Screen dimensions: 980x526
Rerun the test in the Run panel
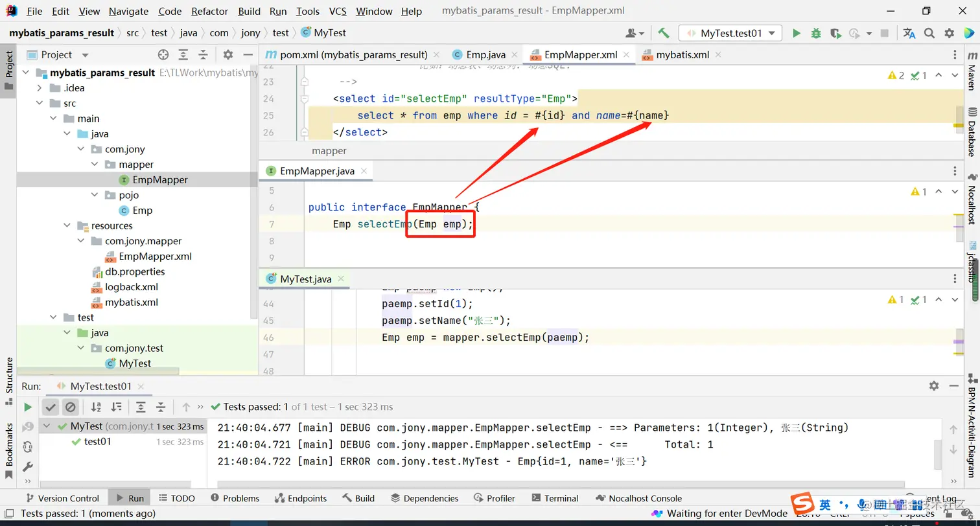click(28, 407)
